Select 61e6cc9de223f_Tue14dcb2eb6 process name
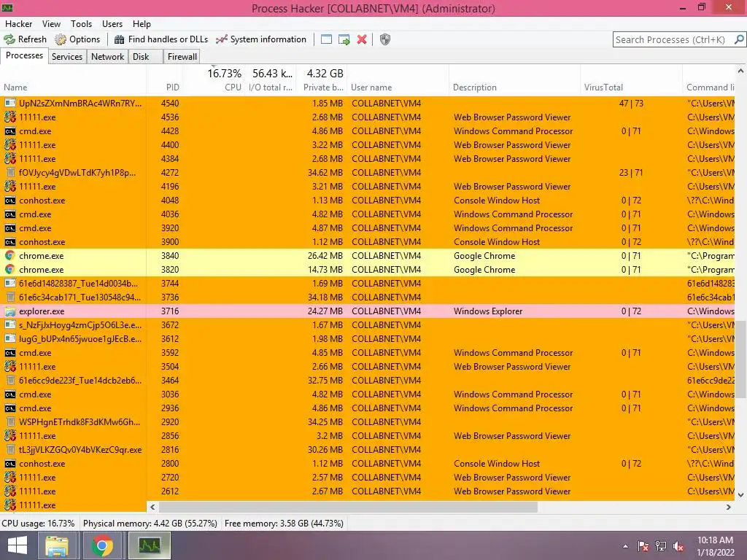The image size is (747, 560). (x=80, y=381)
